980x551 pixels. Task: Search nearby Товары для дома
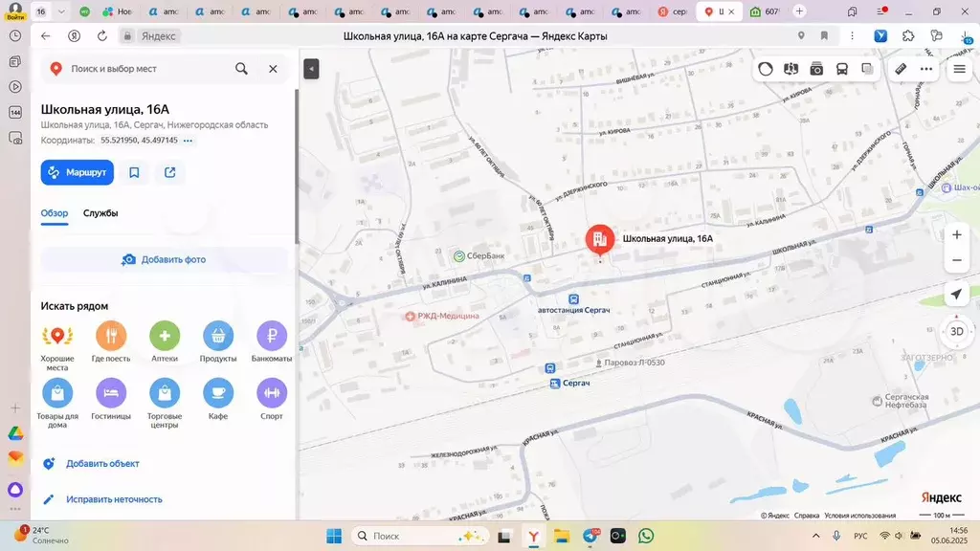point(57,403)
